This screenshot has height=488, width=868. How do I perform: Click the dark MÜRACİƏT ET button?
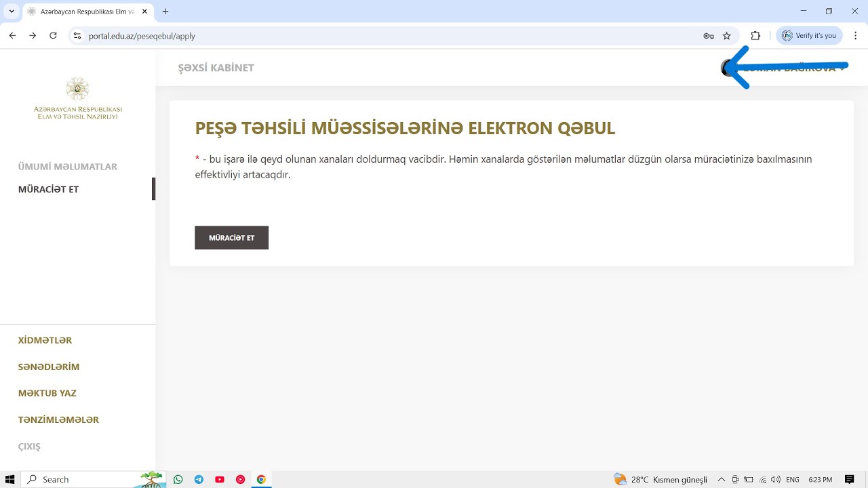tap(231, 238)
